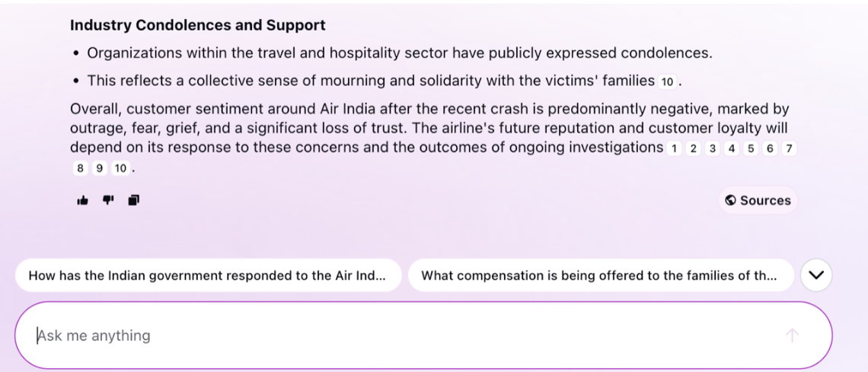Open citation 9 on the last line

point(99,168)
